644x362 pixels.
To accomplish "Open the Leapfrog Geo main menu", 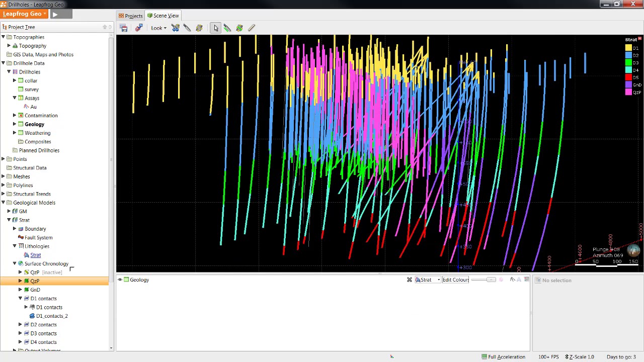I will 24,14.
